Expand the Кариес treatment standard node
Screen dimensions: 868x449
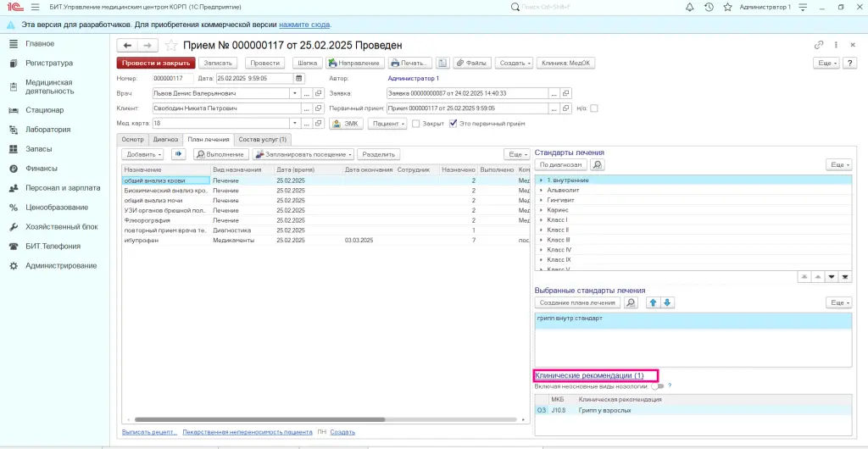[x=541, y=210]
